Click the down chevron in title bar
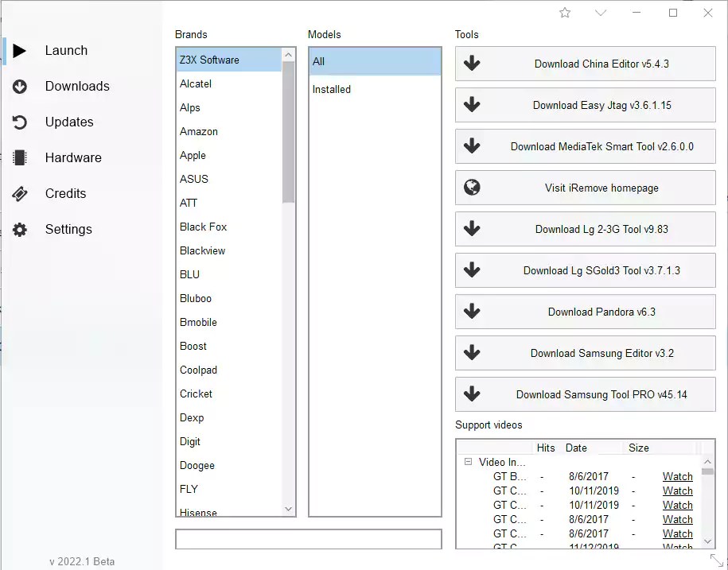The height and width of the screenshot is (570, 728). click(601, 13)
